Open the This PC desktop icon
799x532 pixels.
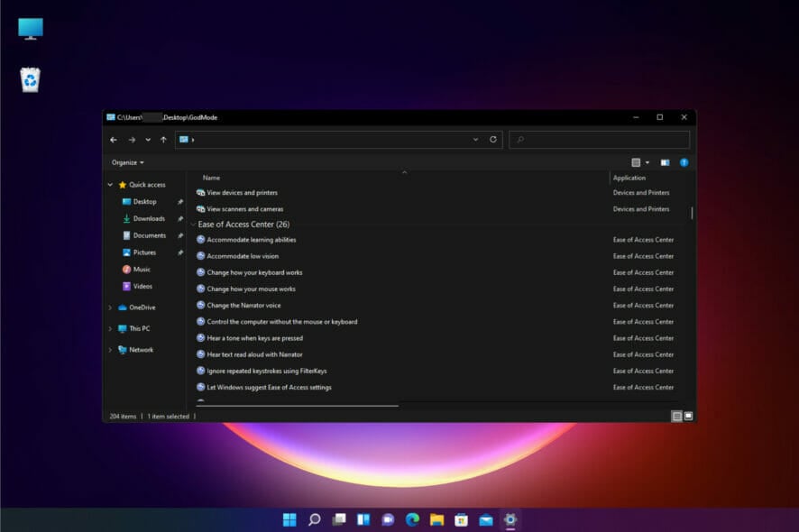pyautogui.click(x=31, y=29)
